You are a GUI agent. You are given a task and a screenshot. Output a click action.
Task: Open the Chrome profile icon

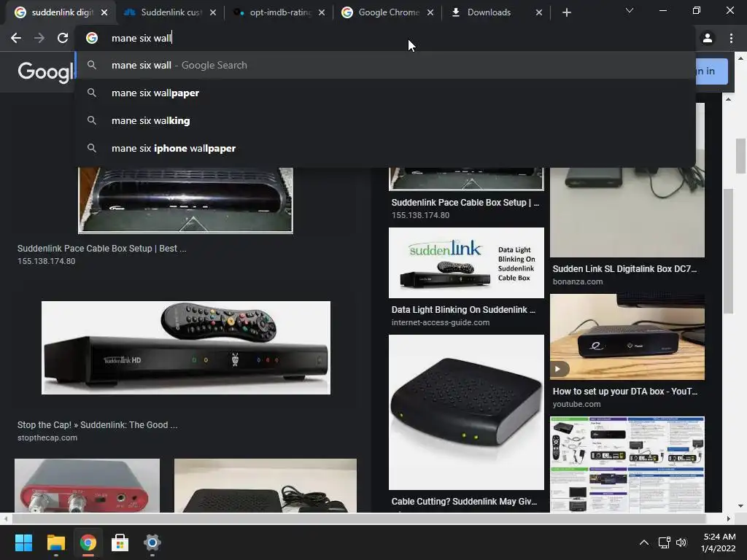pos(708,38)
